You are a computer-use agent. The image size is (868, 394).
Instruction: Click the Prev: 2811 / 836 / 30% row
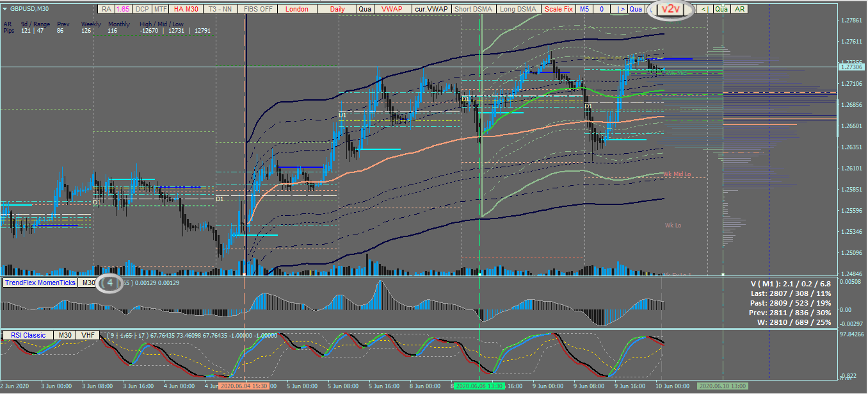pyautogui.click(x=791, y=312)
